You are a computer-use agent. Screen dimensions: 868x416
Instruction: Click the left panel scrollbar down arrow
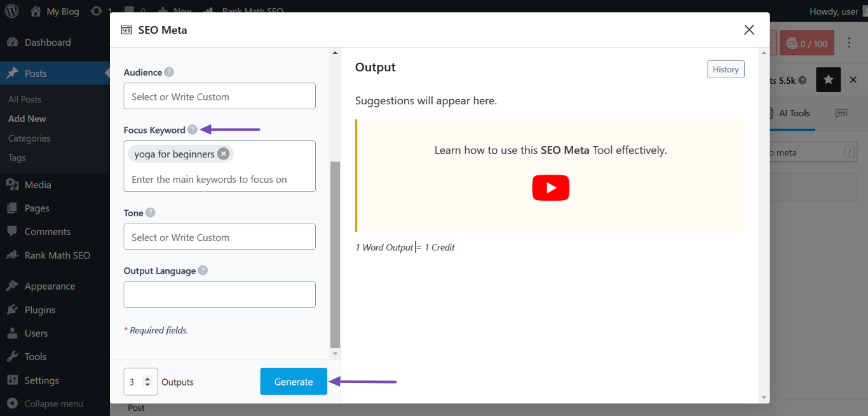tap(336, 353)
